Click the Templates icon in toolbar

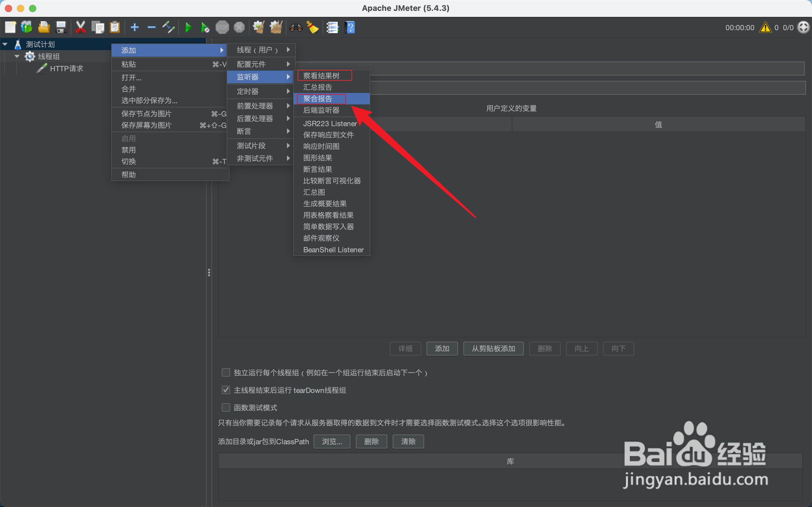coord(27,27)
